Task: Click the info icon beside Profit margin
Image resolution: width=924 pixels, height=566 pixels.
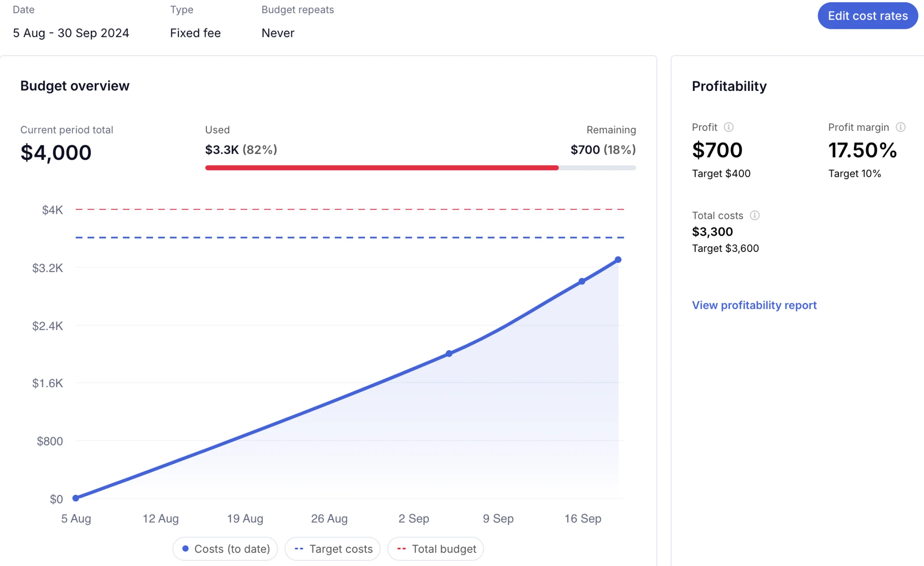Action: [x=900, y=127]
